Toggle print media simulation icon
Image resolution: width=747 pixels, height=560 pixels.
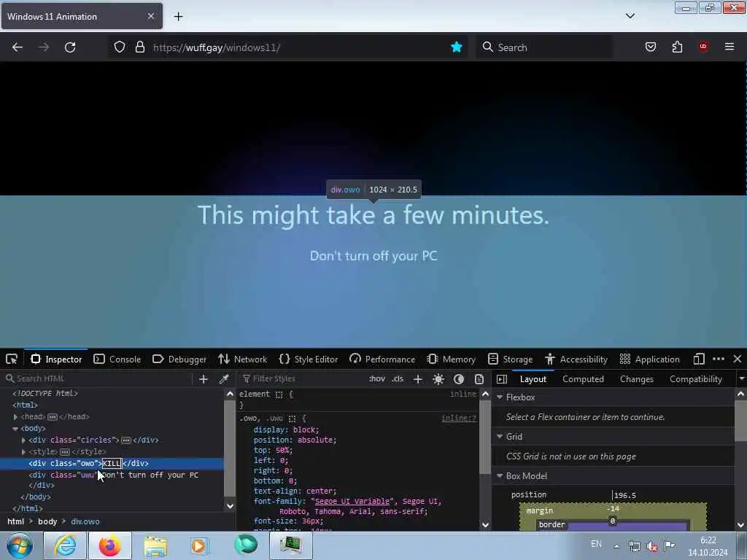pyautogui.click(x=479, y=379)
